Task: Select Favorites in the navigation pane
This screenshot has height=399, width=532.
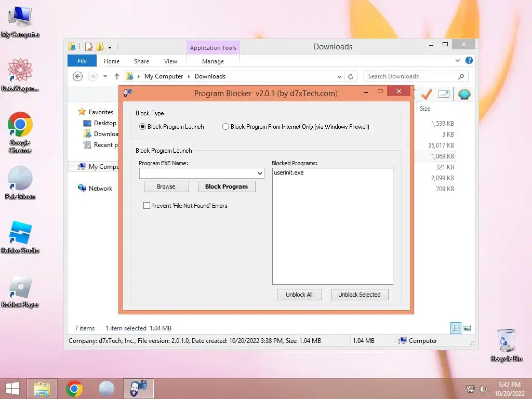Action: coord(101,112)
